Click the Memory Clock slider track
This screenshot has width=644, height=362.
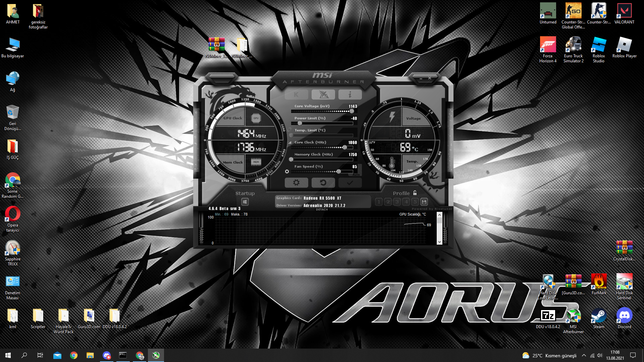(322, 160)
